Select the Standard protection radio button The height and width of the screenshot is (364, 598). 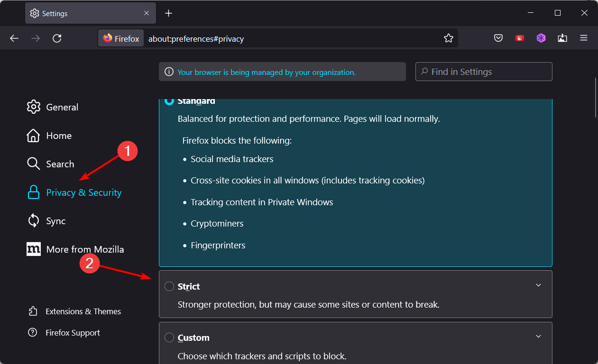click(x=169, y=101)
